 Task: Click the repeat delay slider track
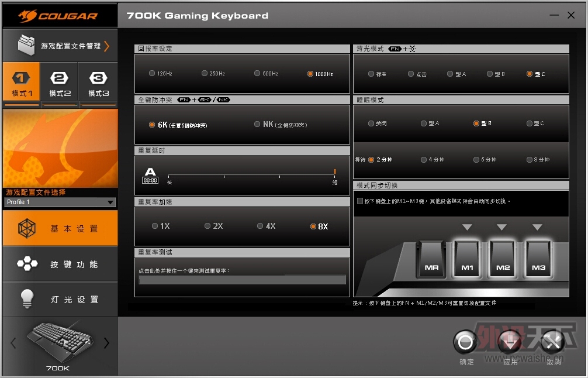[x=251, y=174]
